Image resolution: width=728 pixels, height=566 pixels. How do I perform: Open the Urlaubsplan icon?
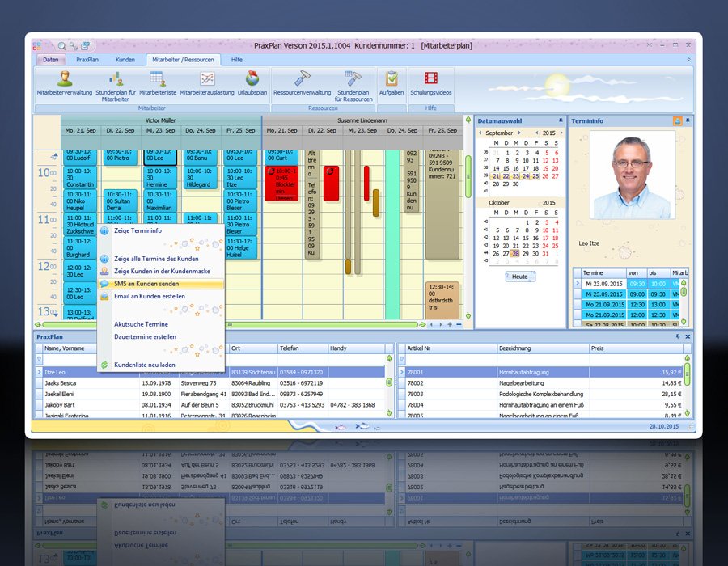tap(252, 83)
